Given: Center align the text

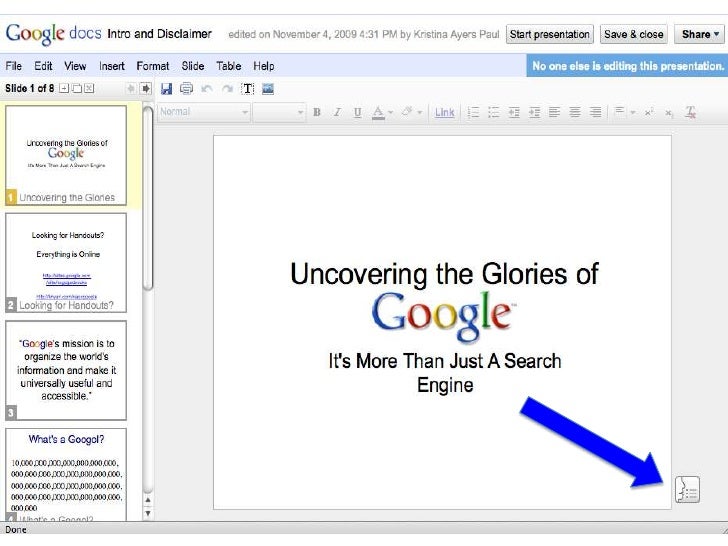Looking at the screenshot, I should click(x=575, y=112).
